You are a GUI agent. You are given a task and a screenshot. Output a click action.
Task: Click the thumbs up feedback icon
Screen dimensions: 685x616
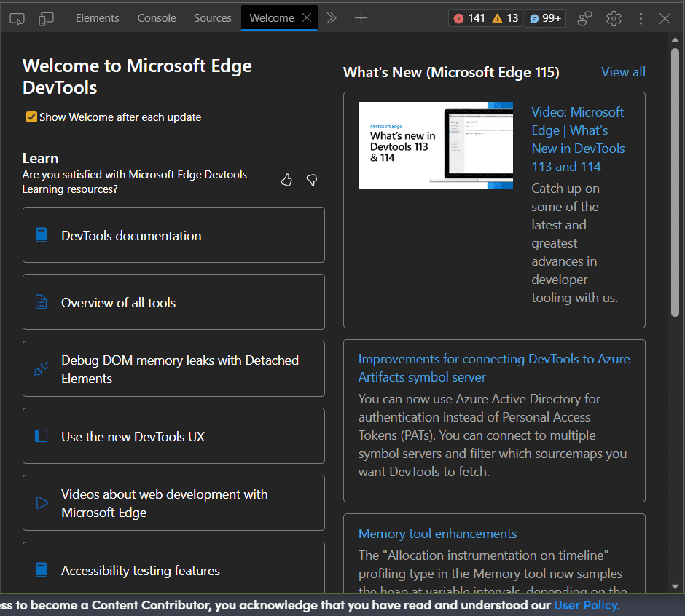click(286, 180)
